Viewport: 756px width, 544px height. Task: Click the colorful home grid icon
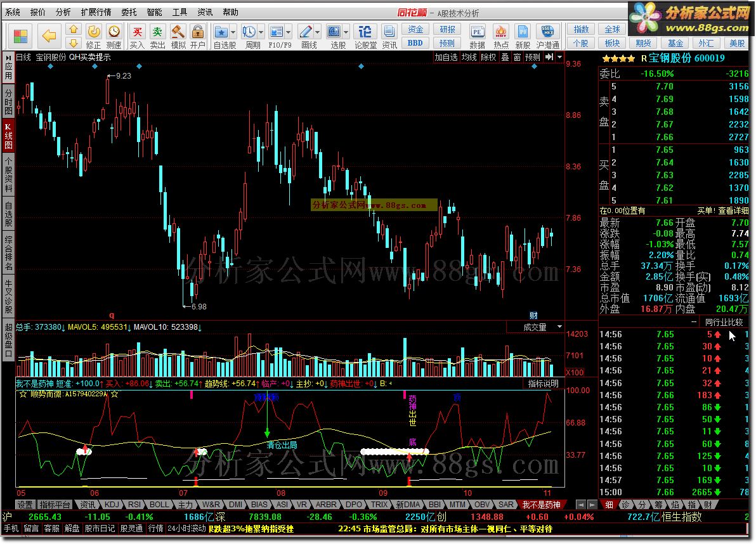[x=21, y=36]
